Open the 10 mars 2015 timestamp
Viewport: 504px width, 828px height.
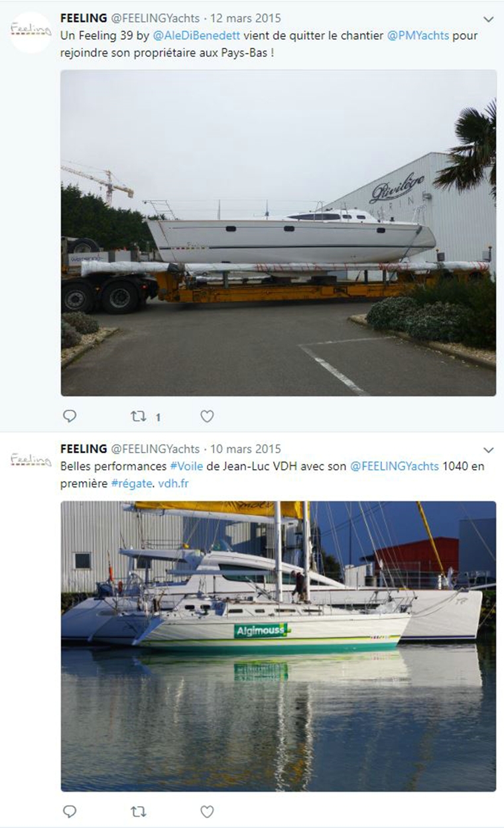[x=245, y=449]
